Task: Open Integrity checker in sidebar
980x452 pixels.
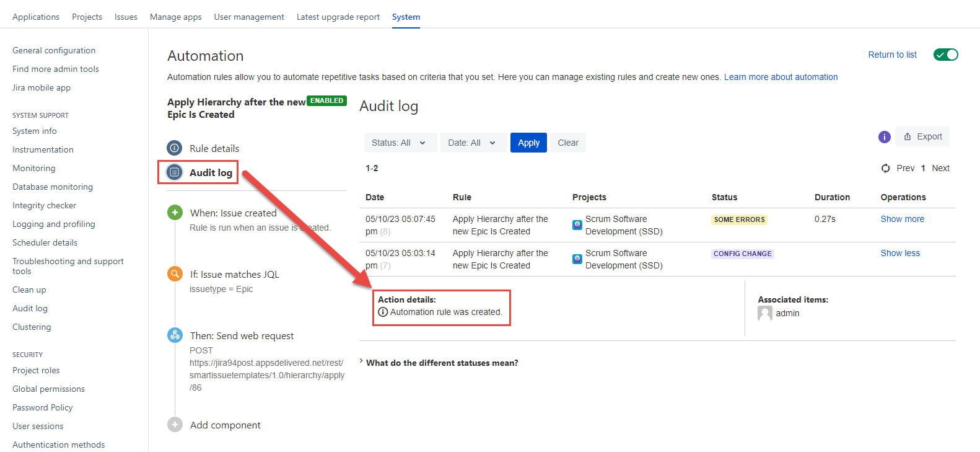Action: [45, 205]
